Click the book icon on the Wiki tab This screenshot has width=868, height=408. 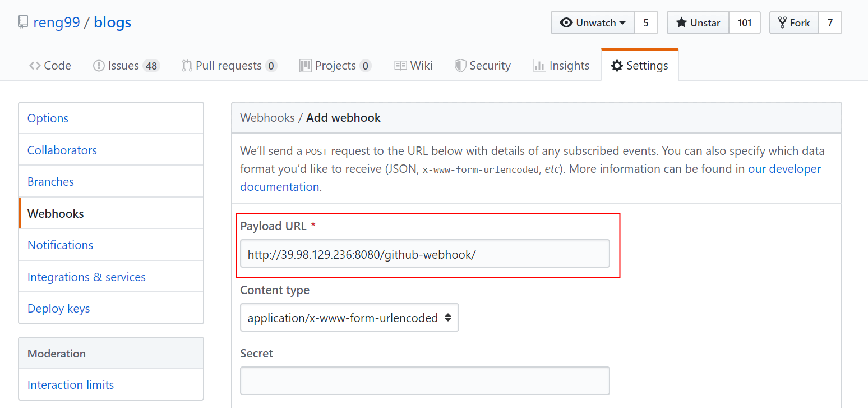pyautogui.click(x=400, y=66)
